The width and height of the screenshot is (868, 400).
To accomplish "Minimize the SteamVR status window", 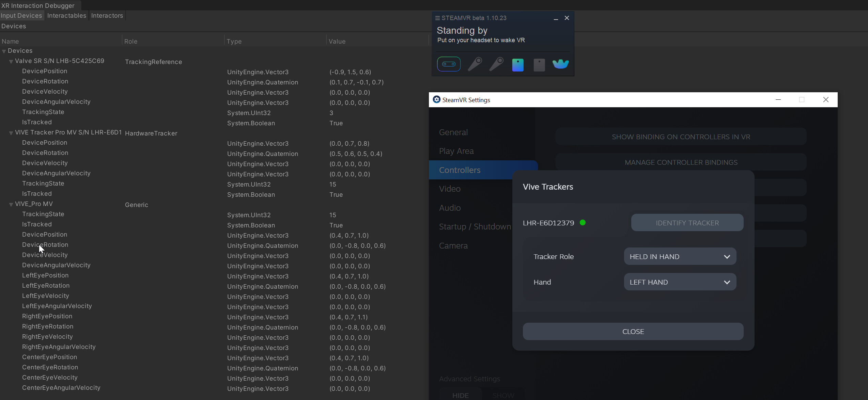I will (556, 18).
